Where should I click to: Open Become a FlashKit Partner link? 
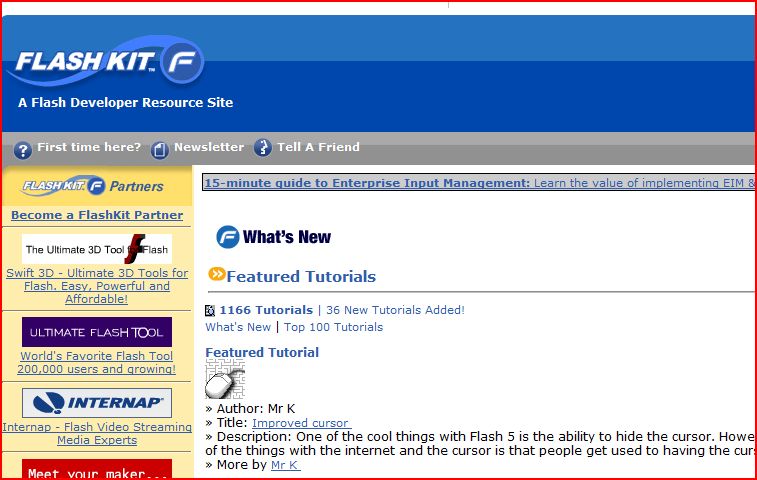(97, 215)
